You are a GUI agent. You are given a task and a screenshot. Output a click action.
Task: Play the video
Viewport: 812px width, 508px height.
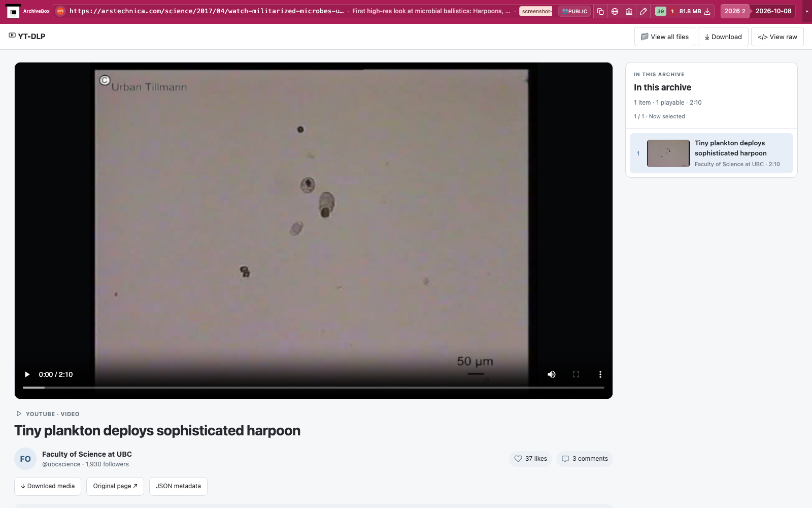pyautogui.click(x=27, y=374)
